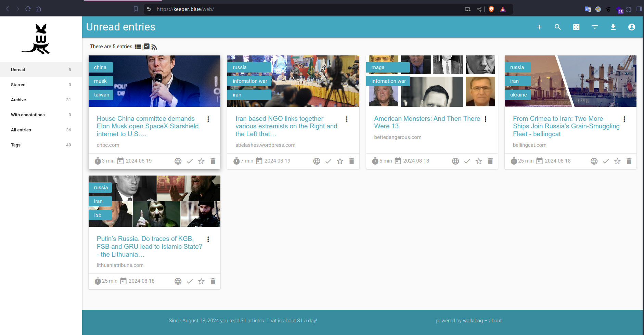Star the From Crimea to Iran article
Screen dimensions: 644x335
pos(617,161)
